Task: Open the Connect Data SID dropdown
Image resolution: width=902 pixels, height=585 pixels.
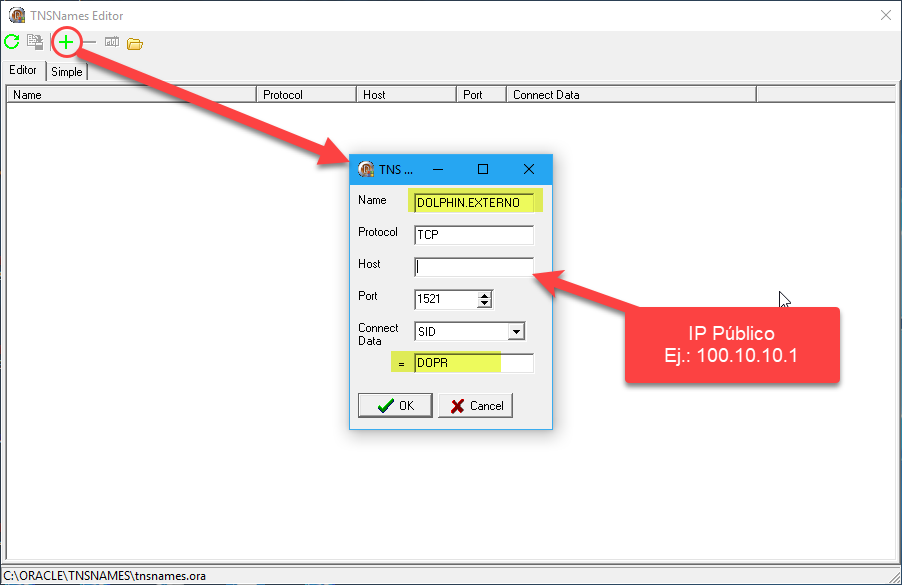Action: [516, 331]
